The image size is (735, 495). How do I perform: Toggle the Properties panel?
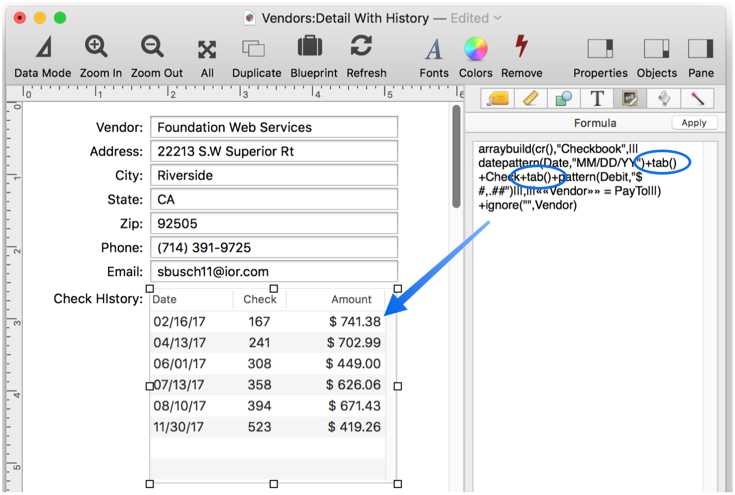tap(599, 49)
